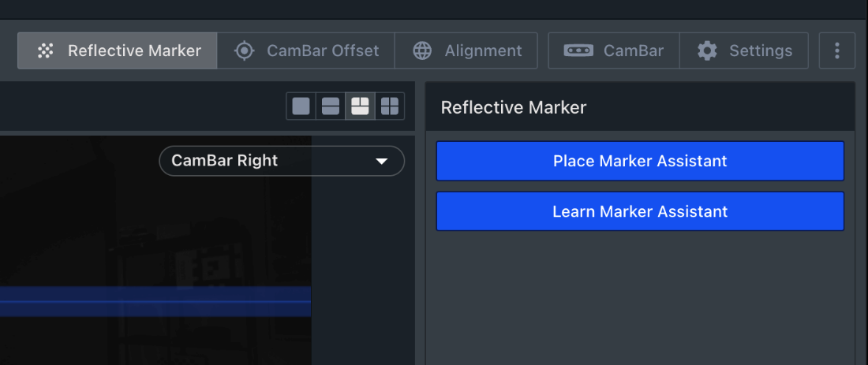Image resolution: width=868 pixels, height=365 pixels.
Task: Select the four-quadrant layout icon
Action: (390, 106)
